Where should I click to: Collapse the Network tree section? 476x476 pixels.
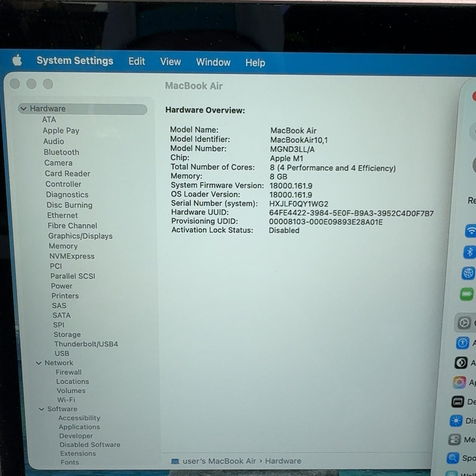[x=39, y=363]
